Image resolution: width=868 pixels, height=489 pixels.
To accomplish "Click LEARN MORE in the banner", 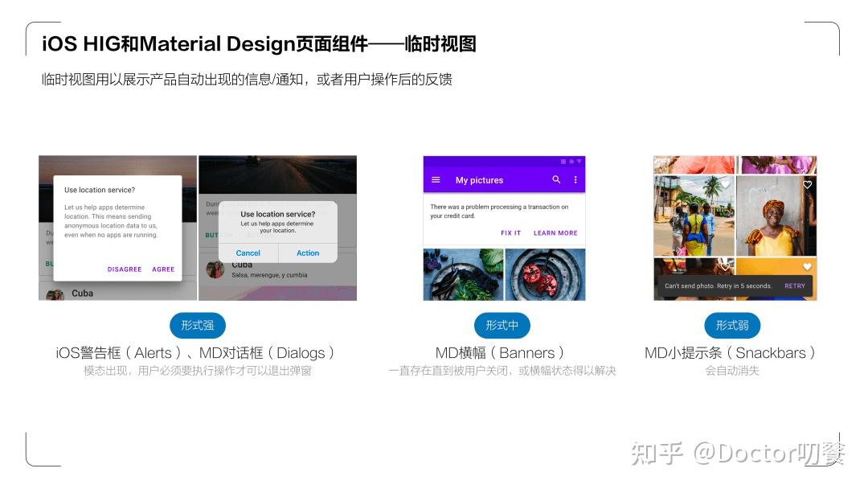I will (555, 233).
